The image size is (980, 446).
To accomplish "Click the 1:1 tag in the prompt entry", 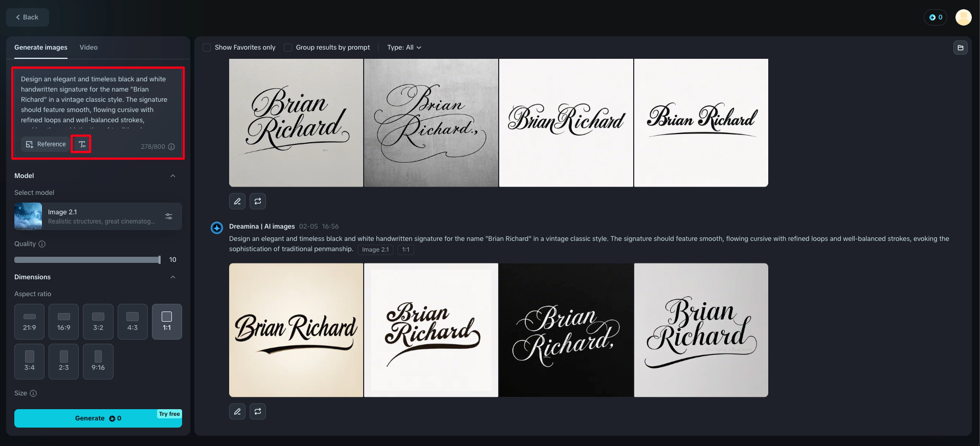I will [406, 250].
